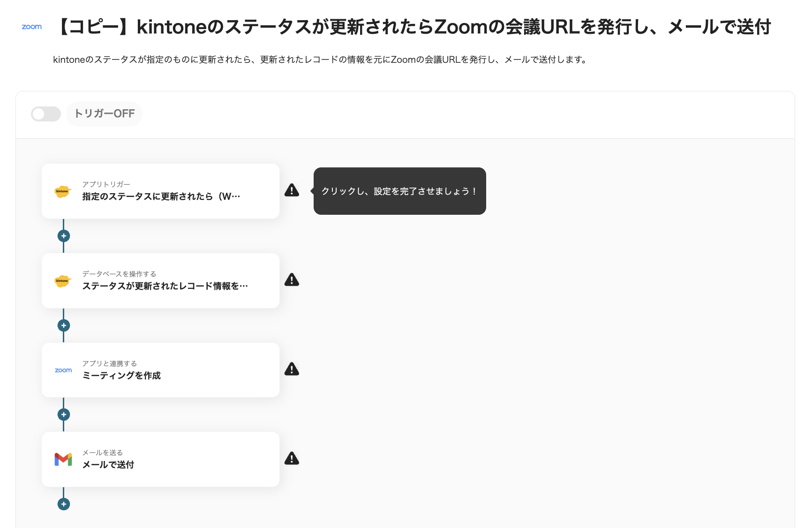Screen dimensions: 812x528
Task: Click the メールを送る label
Action: [x=103, y=453]
